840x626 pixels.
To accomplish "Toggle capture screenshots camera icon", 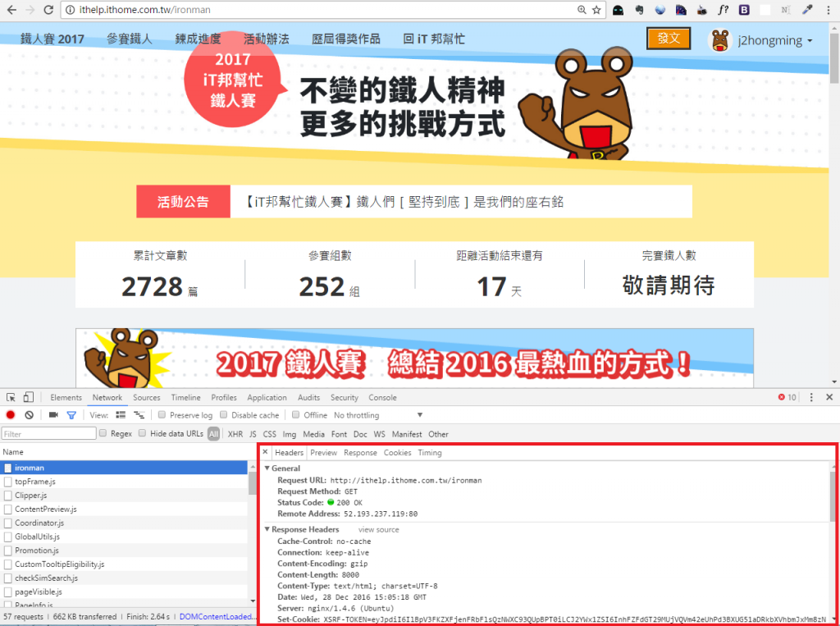I will [53, 415].
